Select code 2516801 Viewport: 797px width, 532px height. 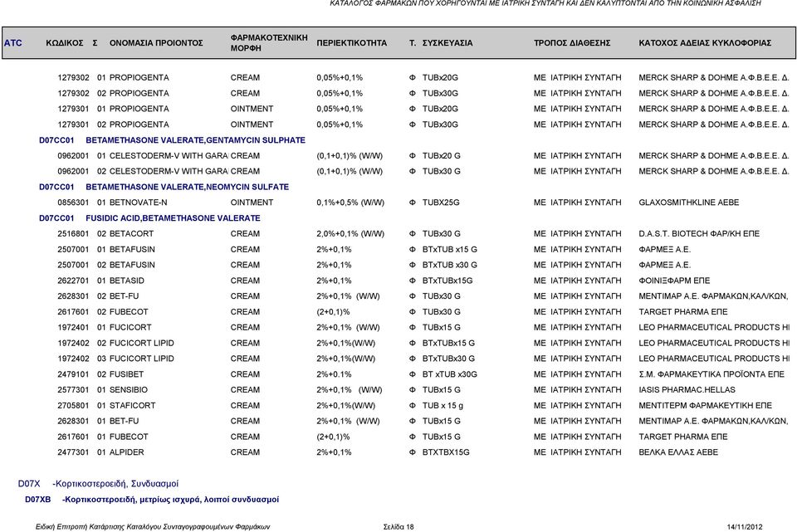point(73,234)
